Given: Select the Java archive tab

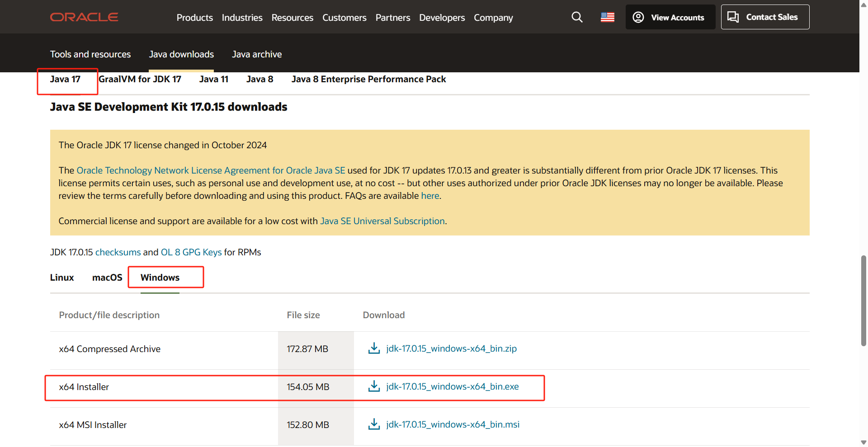Looking at the screenshot, I should point(257,54).
